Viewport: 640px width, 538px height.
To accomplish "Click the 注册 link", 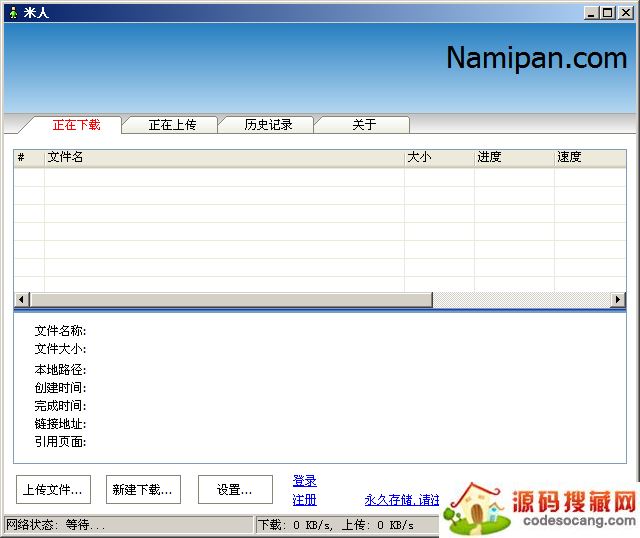I will [305, 500].
